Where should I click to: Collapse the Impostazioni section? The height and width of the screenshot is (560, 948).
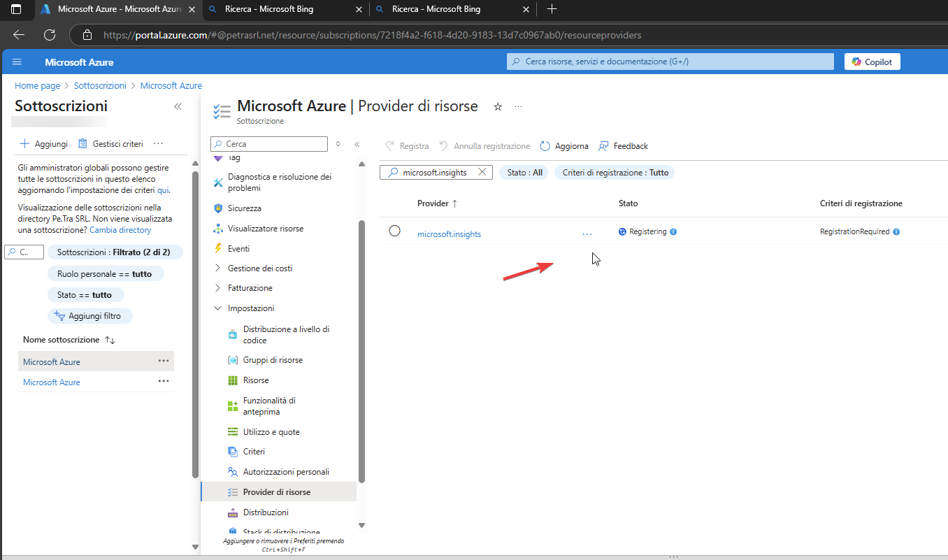[x=250, y=308]
